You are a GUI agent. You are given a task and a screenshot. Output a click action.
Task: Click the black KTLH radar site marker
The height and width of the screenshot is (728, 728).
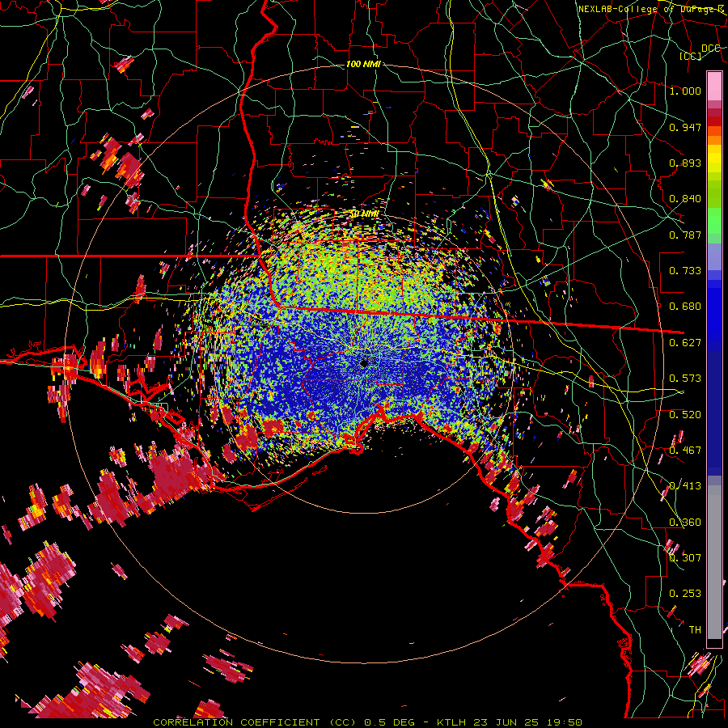point(364,363)
